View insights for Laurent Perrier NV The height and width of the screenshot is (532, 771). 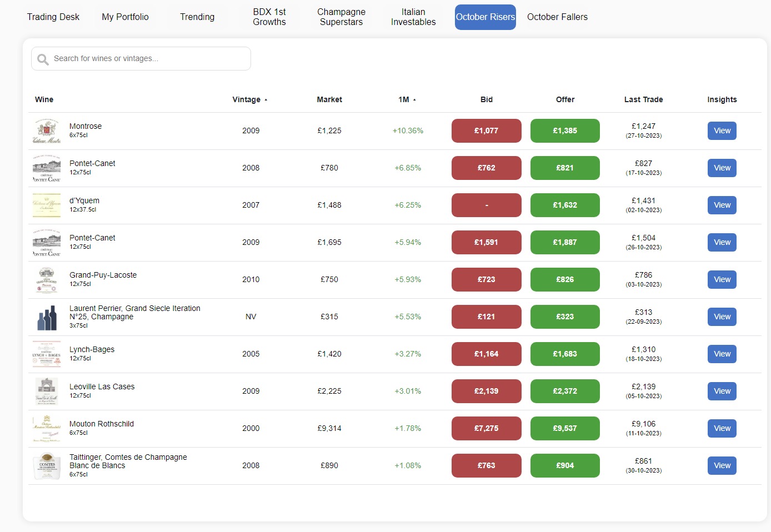click(722, 317)
